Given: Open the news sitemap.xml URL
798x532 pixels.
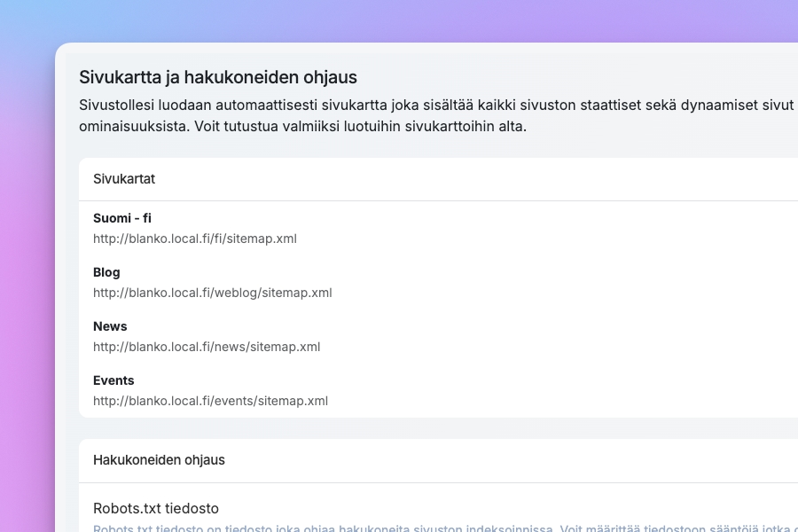Looking at the screenshot, I should (x=206, y=347).
